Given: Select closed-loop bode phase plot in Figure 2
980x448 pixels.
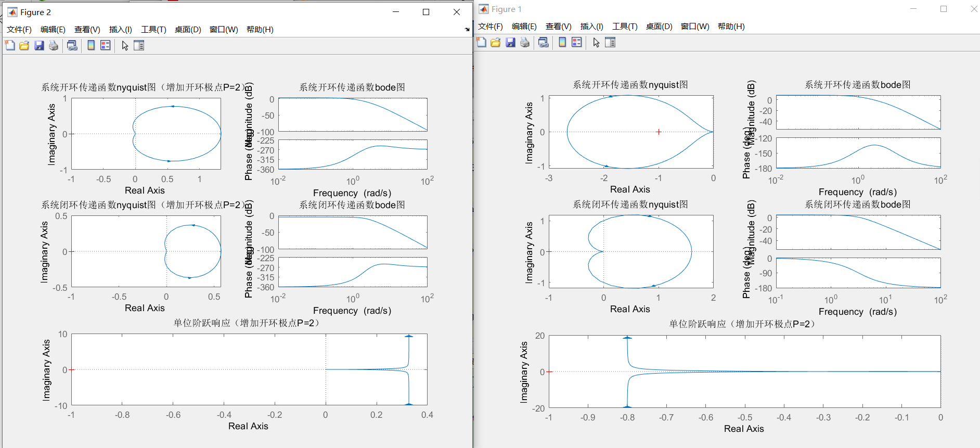Looking at the screenshot, I should pos(353,272).
